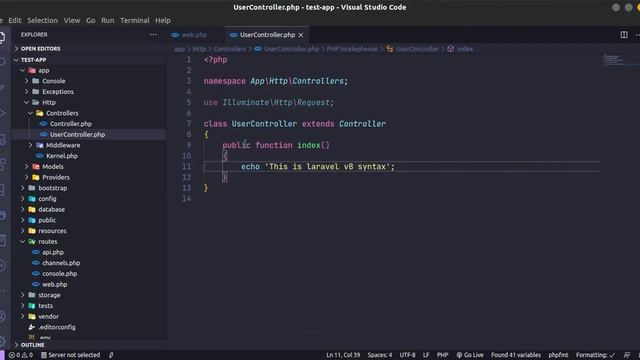Click the Split Editor icon

624,35
